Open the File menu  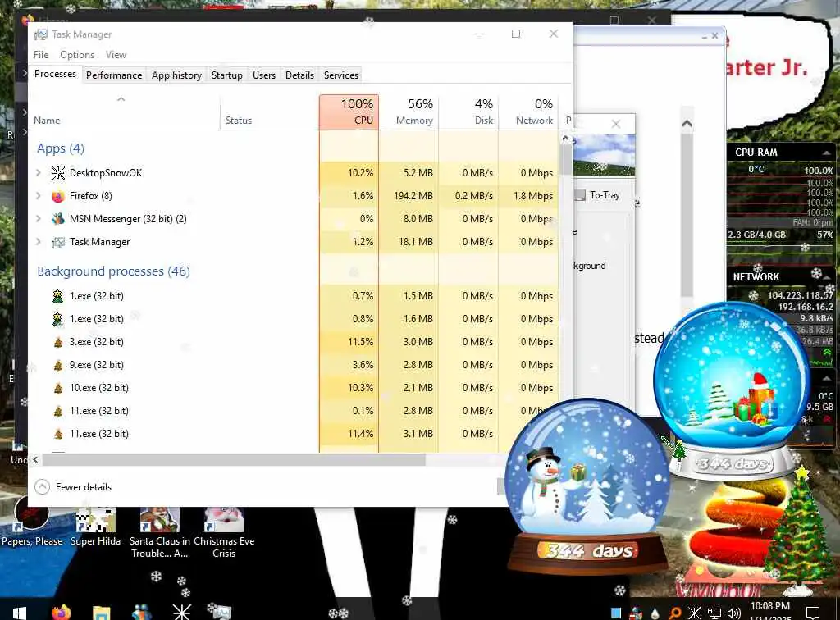click(x=41, y=55)
